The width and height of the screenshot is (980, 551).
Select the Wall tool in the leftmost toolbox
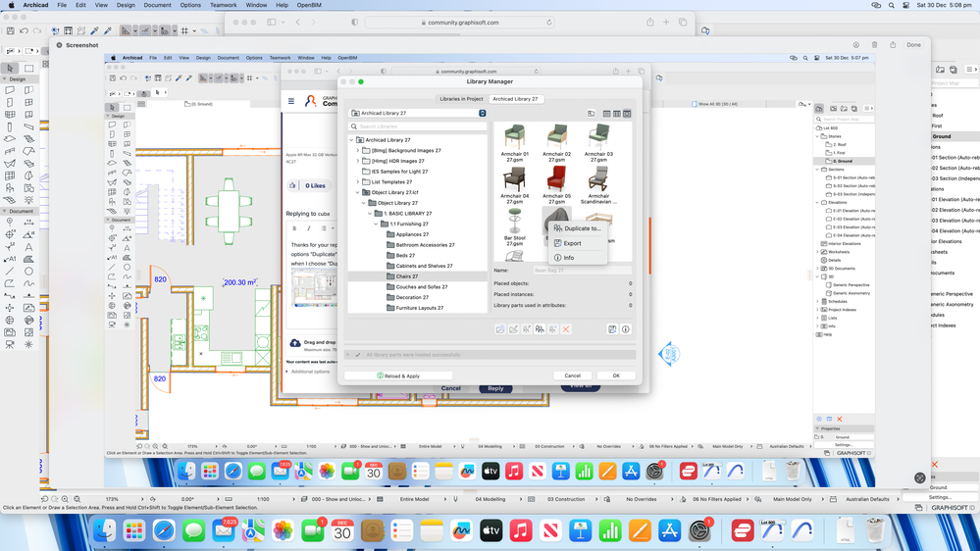(x=10, y=90)
